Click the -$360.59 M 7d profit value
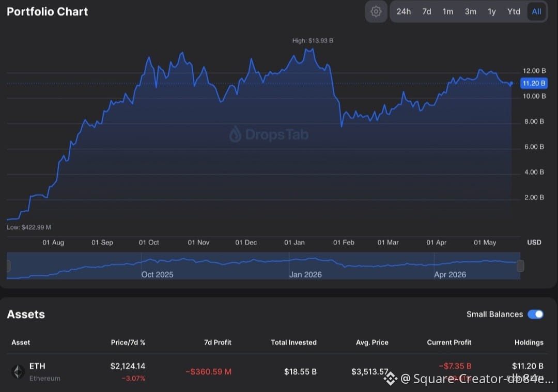Image resolution: width=558 pixels, height=392 pixels. (x=209, y=372)
